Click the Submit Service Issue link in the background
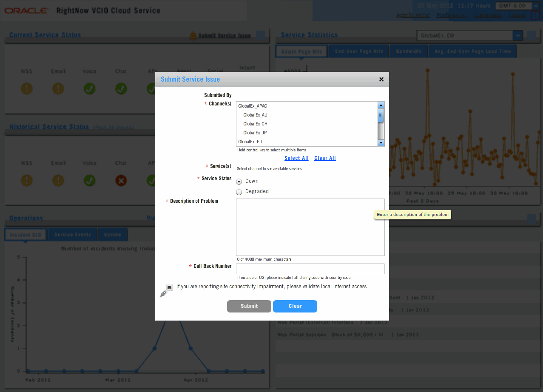 225,35
